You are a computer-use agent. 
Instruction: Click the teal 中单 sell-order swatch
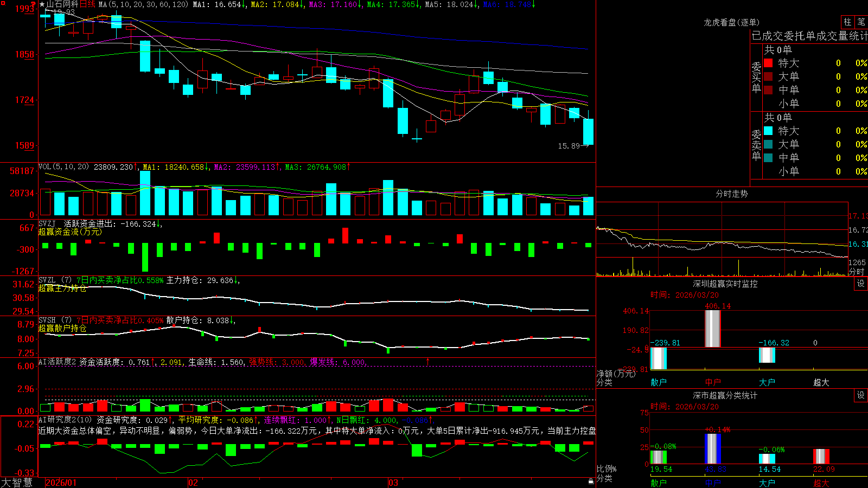coord(768,158)
